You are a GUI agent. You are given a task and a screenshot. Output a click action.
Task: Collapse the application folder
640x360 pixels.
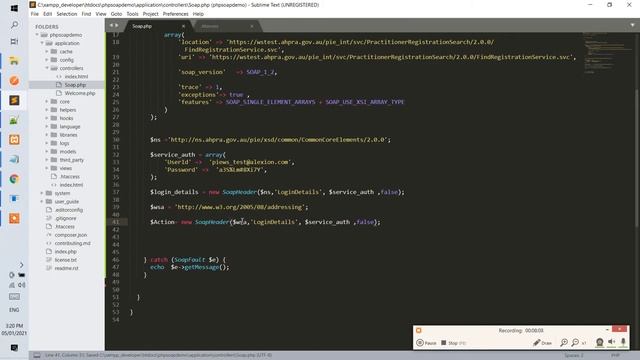(42, 43)
